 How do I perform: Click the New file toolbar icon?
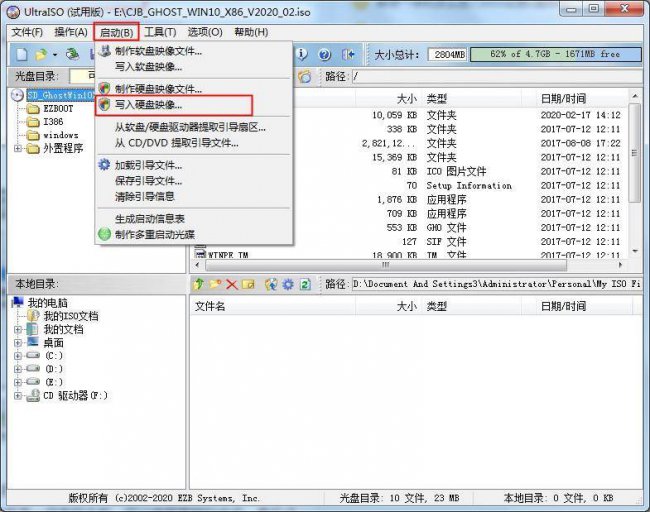[22, 54]
